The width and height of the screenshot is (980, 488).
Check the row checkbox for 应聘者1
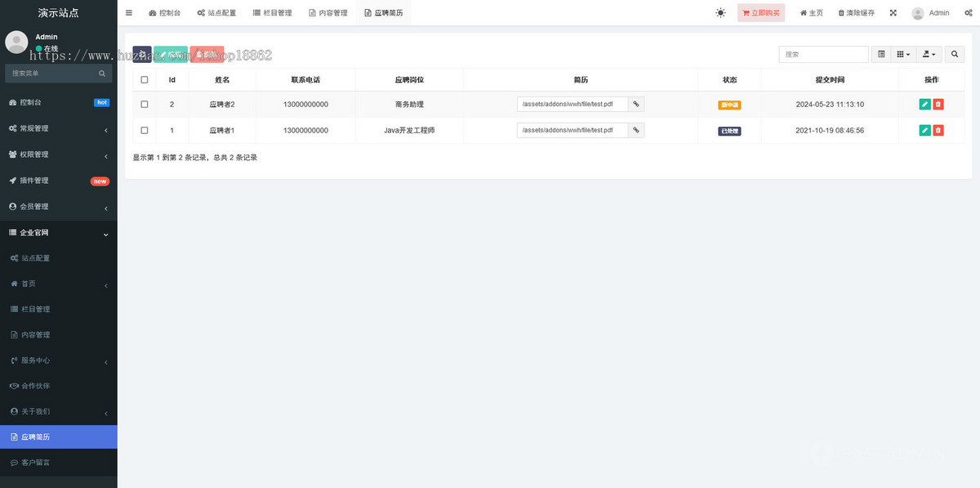coord(145,130)
